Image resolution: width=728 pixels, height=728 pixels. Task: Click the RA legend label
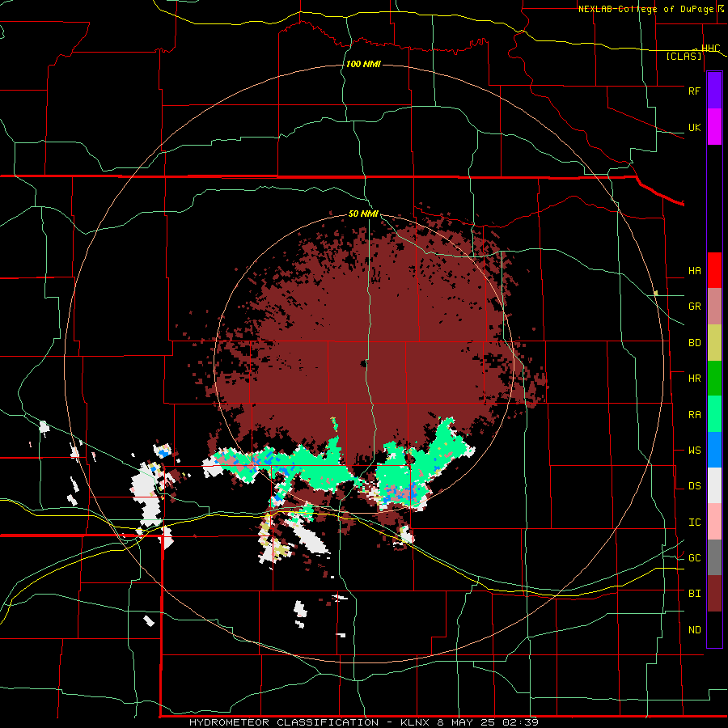pos(694,414)
